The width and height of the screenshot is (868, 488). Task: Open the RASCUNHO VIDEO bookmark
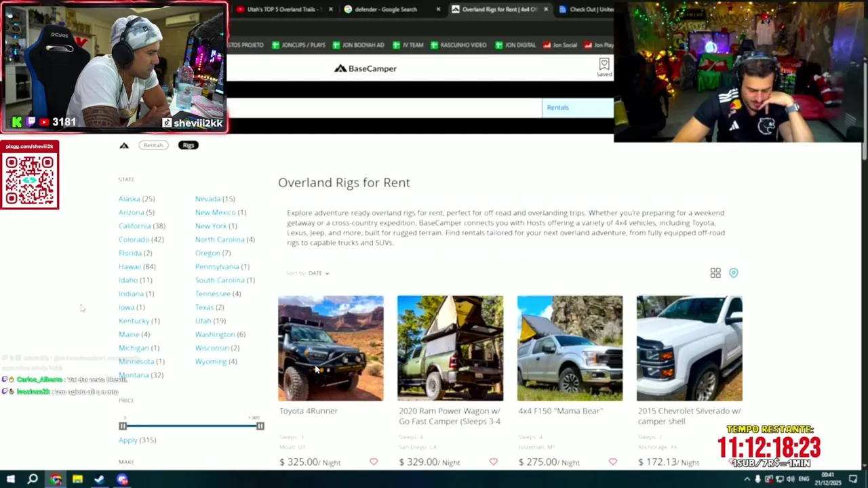pos(458,45)
